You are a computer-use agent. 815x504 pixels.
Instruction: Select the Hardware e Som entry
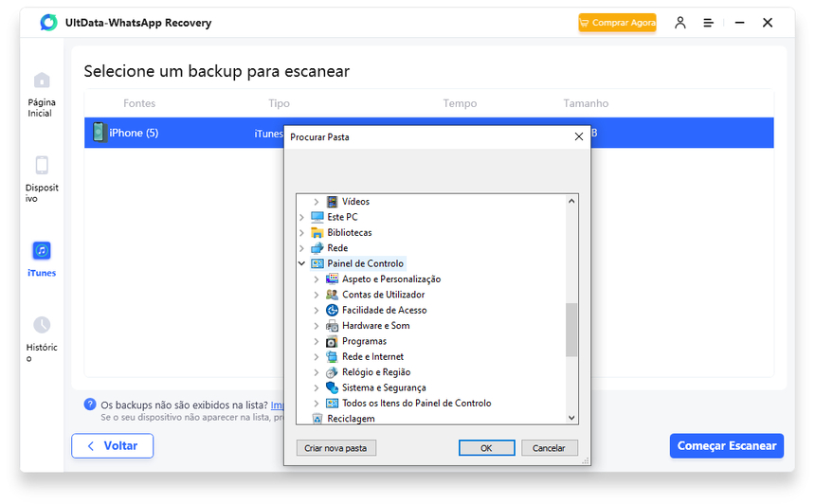(x=375, y=326)
